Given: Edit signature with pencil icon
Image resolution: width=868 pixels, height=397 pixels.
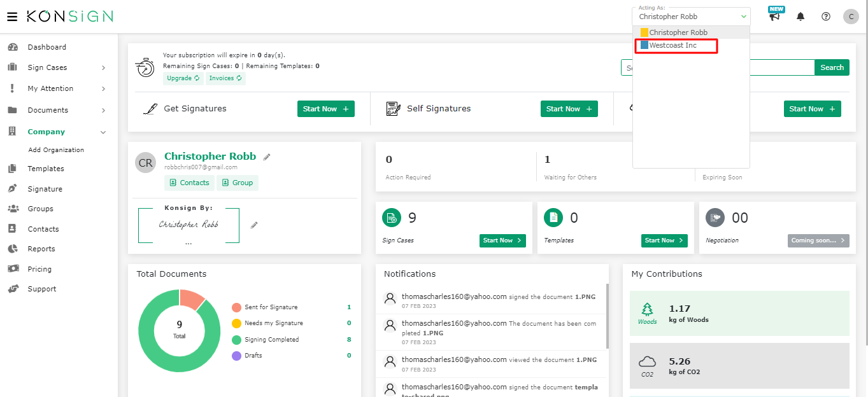Looking at the screenshot, I should 254,225.
